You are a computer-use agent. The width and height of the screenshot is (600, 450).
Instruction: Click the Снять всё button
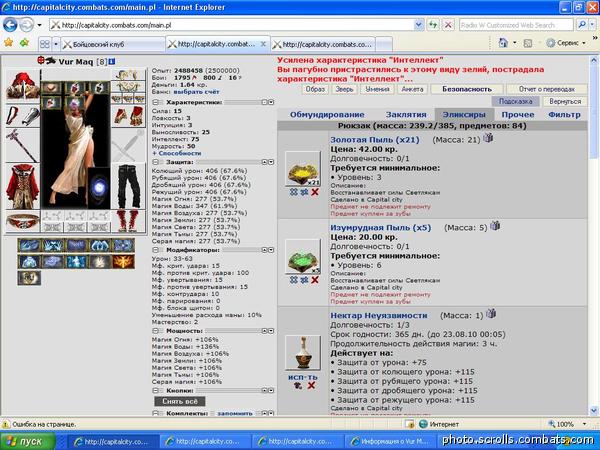pyautogui.click(x=180, y=401)
